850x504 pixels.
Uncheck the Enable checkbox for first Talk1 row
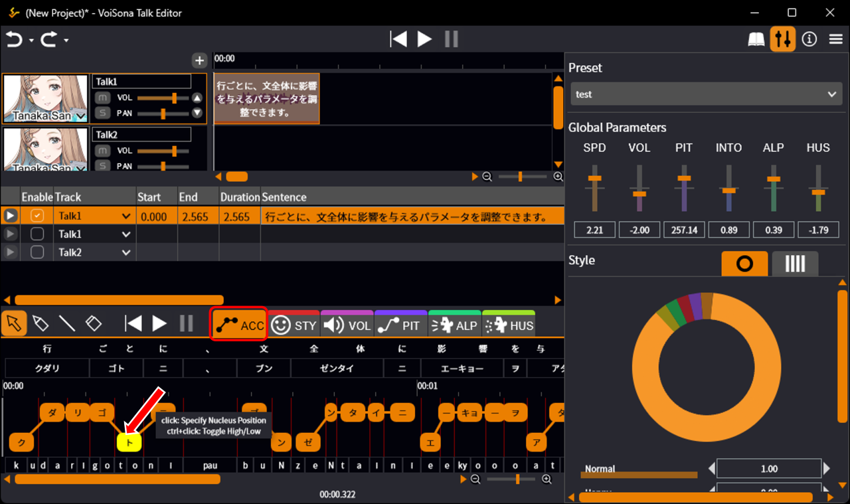click(37, 216)
